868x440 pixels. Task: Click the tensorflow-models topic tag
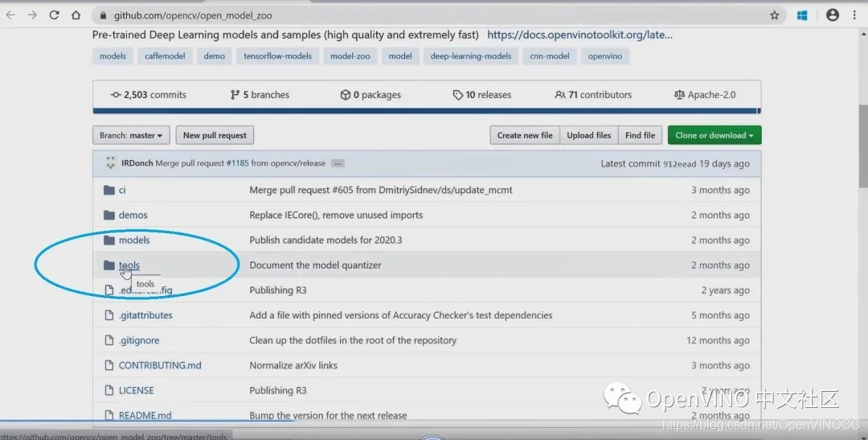pos(278,56)
